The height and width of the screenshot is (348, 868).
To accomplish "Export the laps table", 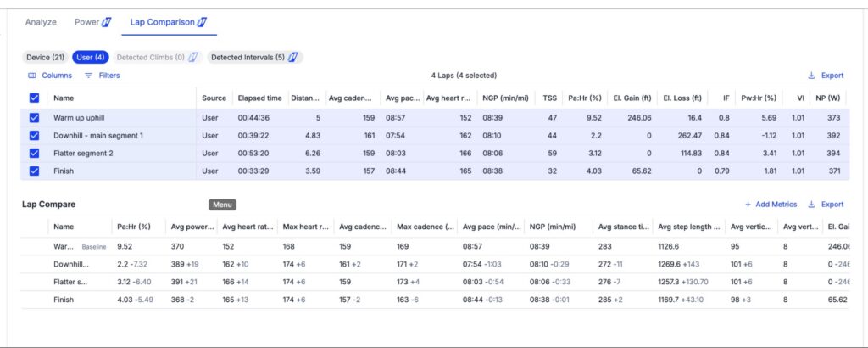I will coord(826,76).
